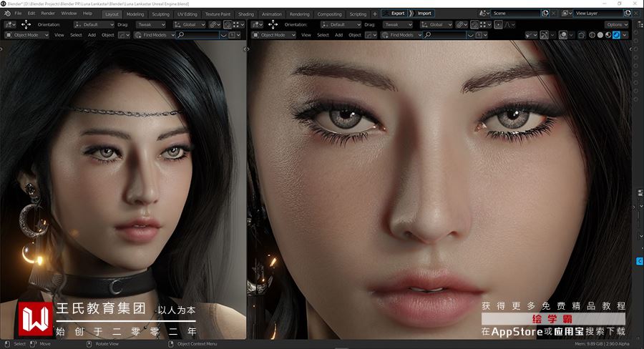The height and width of the screenshot is (349, 644).
Task: Open Object Mode dropdown in right viewport
Action: [x=274, y=35]
